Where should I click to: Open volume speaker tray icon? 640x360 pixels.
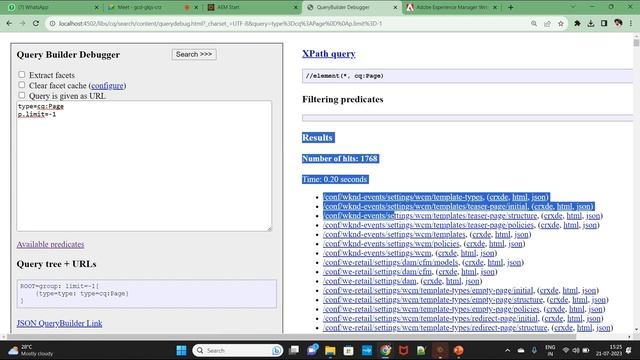point(576,351)
